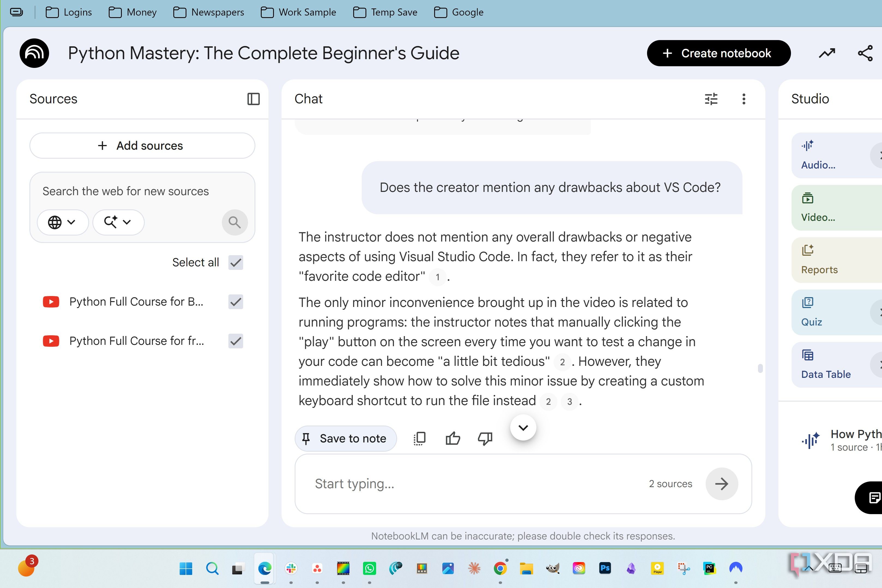The width and height of the screenshot is (882, 588).
Task: Click the Add sources button
Action: tap(142, 146)
